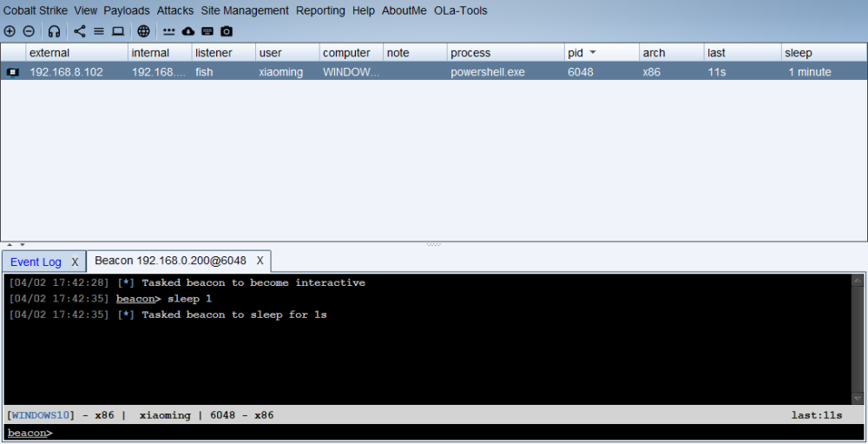868x444 pixels.
Task: Click the last:11s status bar entry
Action: (x=817, y=415)
